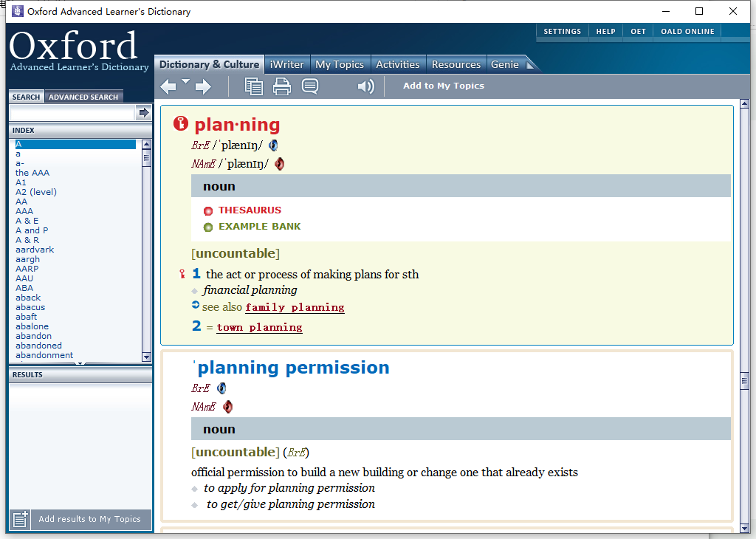Screen dimensions: 756x539
Task: Select index entry 'abandoned'
Action: (38, 346)
